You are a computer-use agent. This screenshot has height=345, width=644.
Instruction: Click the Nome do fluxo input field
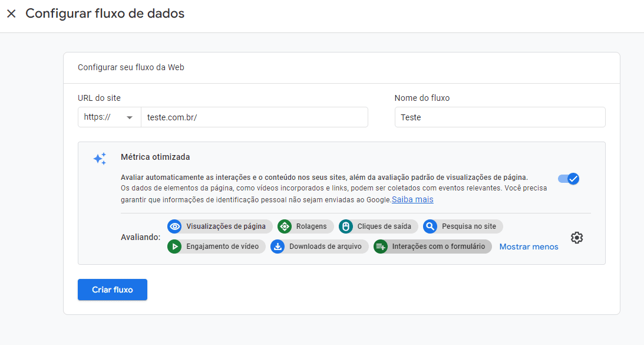coord(500,117)
